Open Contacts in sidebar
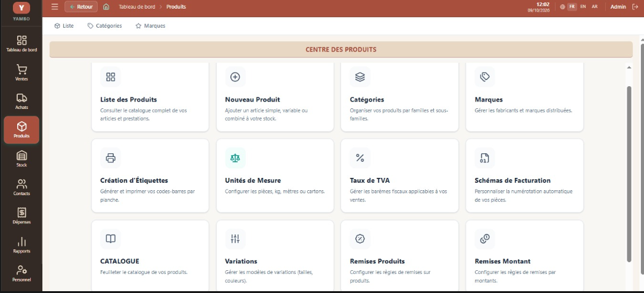Screen dimensions: 644x293 pos(22,187)
